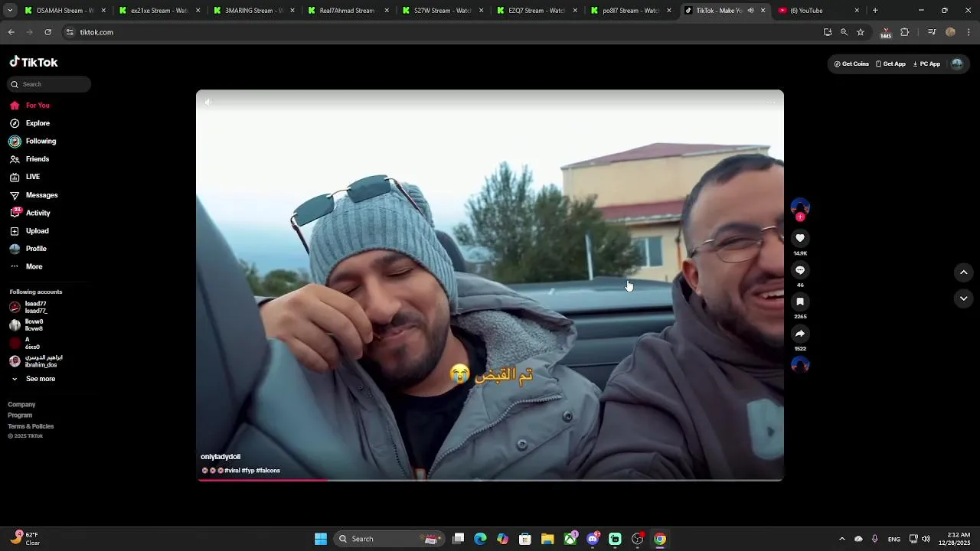This screenshot has height=551, width=980.
Task: Expand the More menu in the sidebar
Action: (x=26, y=266)
